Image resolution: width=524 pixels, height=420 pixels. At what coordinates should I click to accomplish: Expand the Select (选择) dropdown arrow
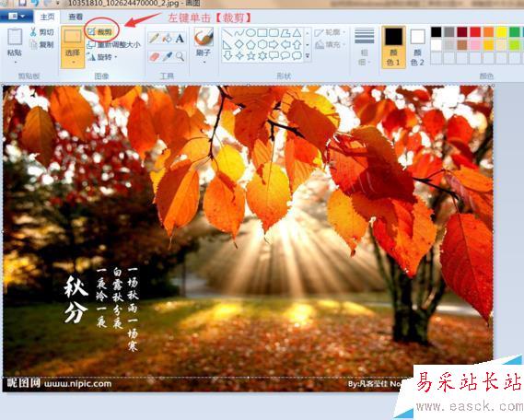73,62
